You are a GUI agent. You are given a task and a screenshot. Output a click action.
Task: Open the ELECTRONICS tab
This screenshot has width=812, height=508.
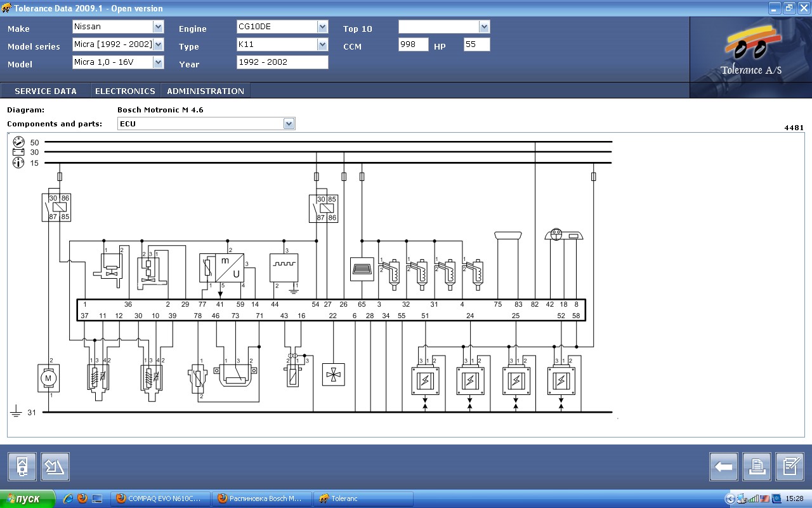(125, 91)
